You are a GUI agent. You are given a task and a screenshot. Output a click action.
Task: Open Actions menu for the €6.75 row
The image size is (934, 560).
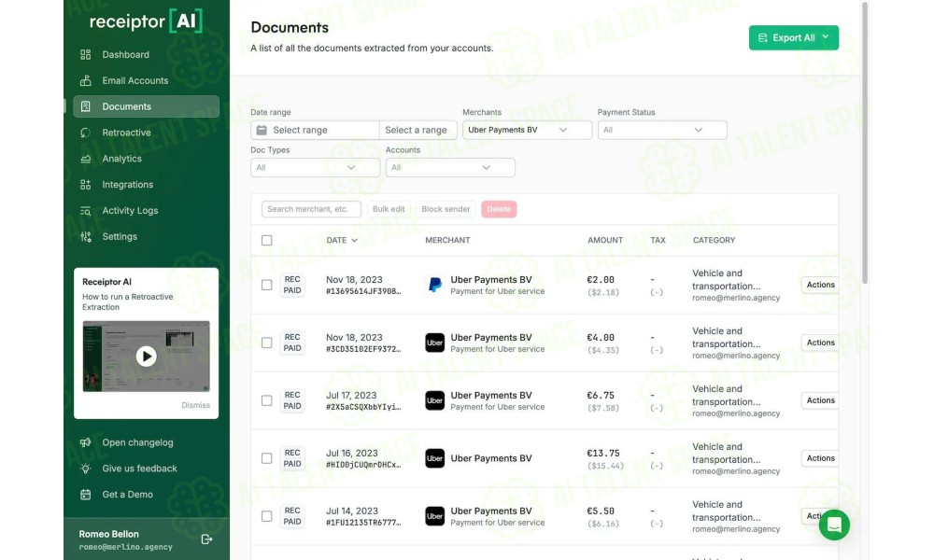pyautogui.click(x=820, y=400)
